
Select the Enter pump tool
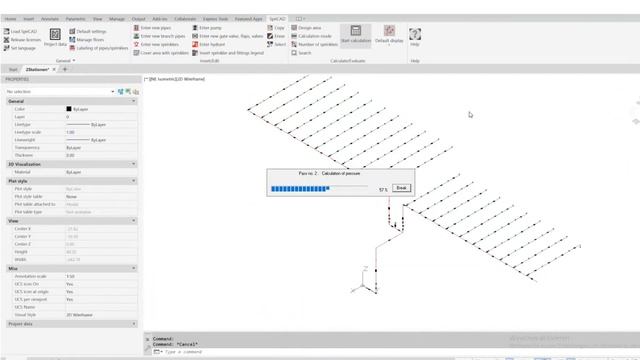click(207, 28)
